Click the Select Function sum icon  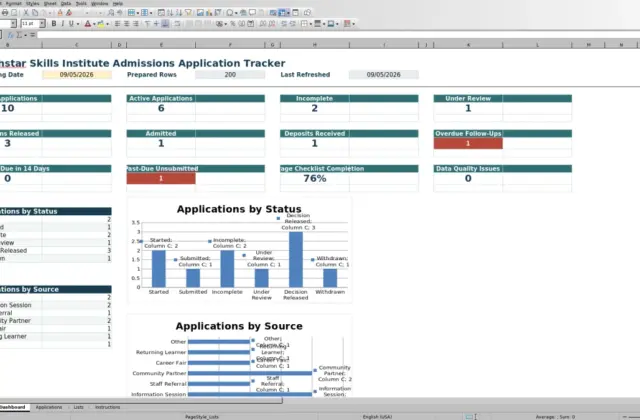click(19, 35)
